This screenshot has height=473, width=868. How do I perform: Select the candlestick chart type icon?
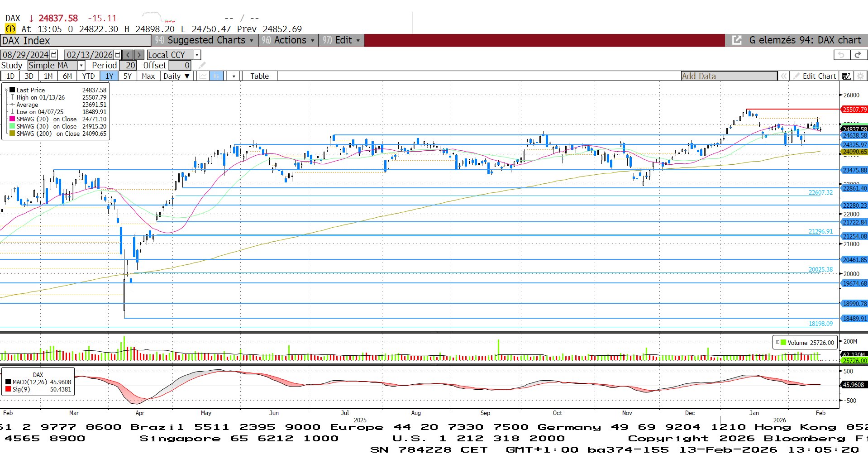216,76
